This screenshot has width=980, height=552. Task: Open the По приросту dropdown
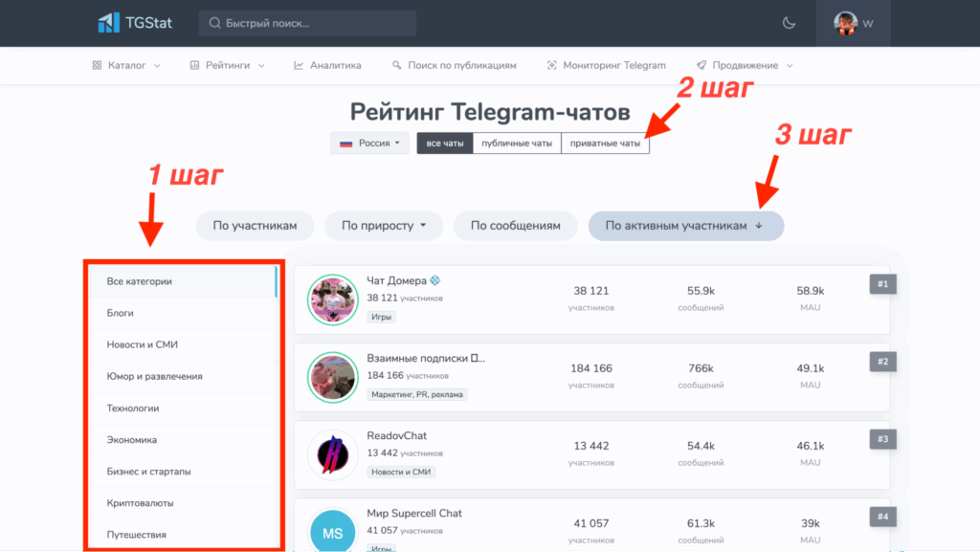(384, 226)
